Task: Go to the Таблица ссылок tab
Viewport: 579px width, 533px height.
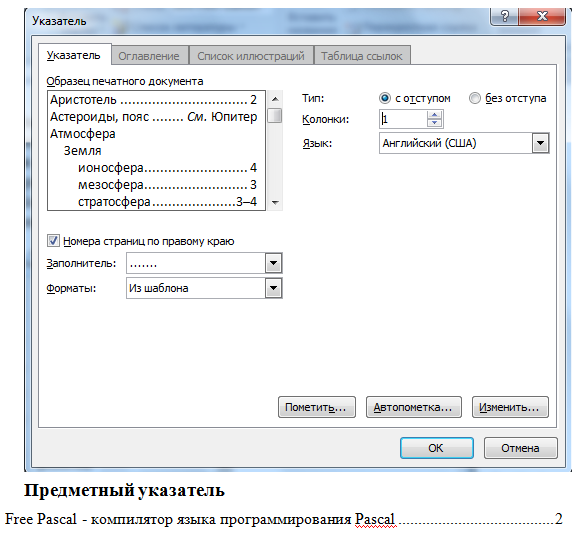Action: coord(362,56)
